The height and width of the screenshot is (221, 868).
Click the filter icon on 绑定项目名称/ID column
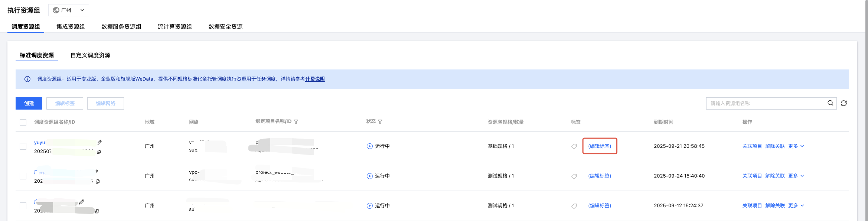296,122
